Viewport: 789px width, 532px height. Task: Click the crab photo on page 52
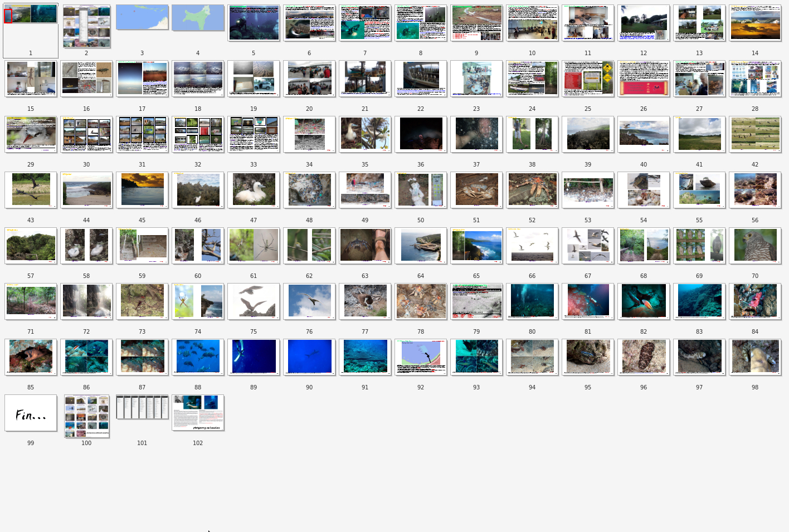coord(532,190)
